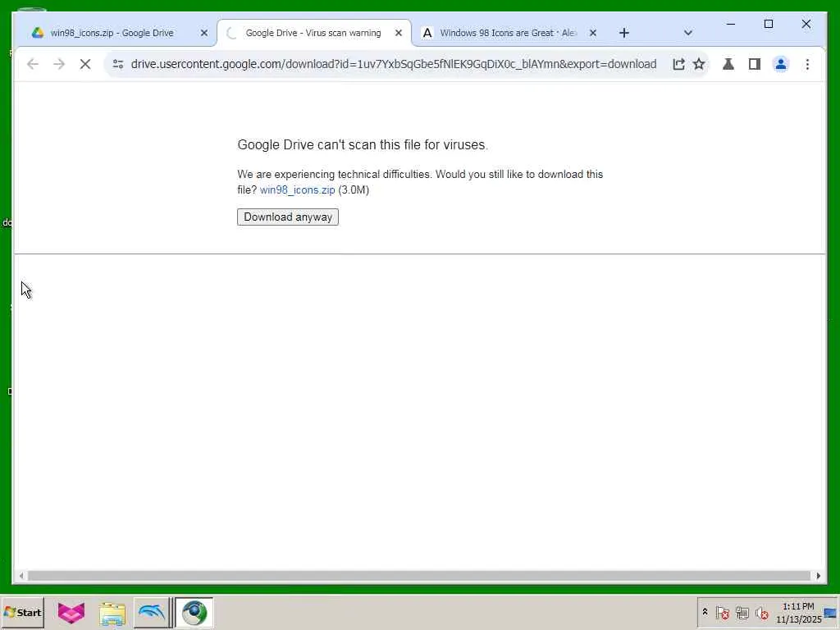Go back to previous page
840x630 pixels.
pyautogui.click(x=33, y=64)
